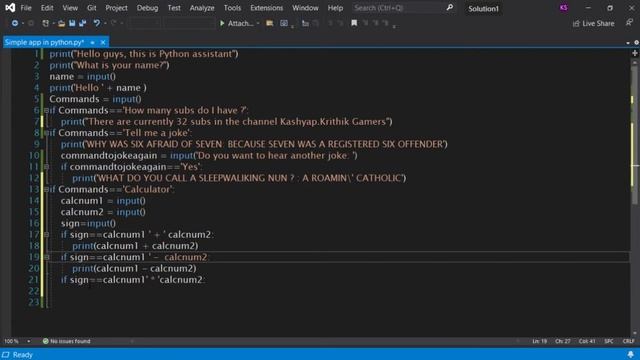Screen dimensions: 640x360
Task: Click the New Project toolbar icon
Action: [x=45, y=24]
